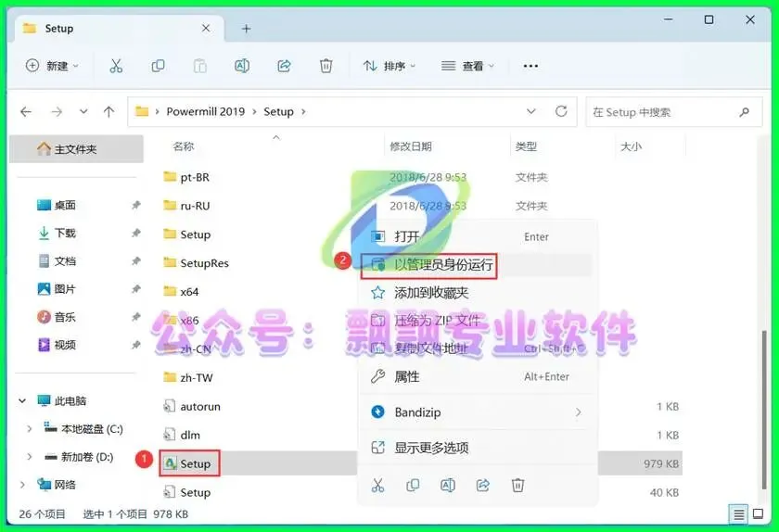Image resolution: width=779 pixels, height=532 pixels.
Task: Click the Copy icon in the top toolbar
Action: pos(158,66)
